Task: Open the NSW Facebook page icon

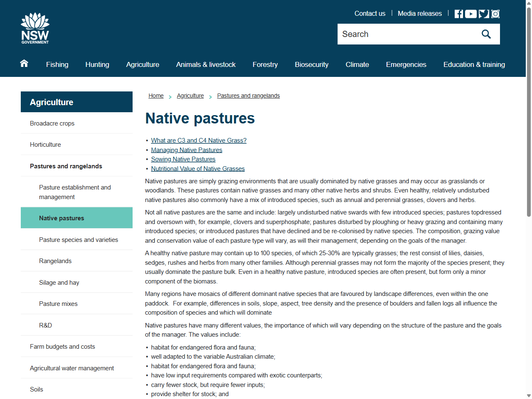Action: [458, 13]
